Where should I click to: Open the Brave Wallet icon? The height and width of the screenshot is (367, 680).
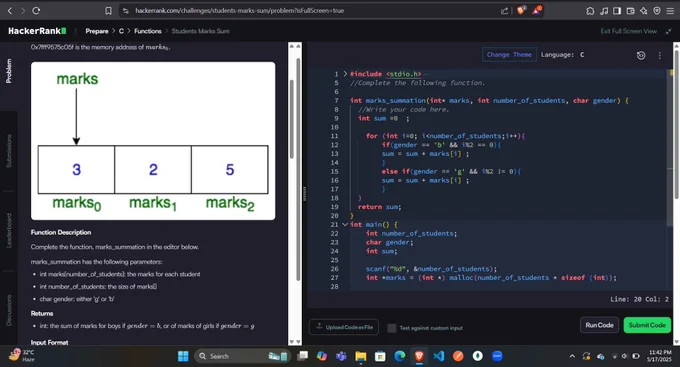click(x=631, y=11)
